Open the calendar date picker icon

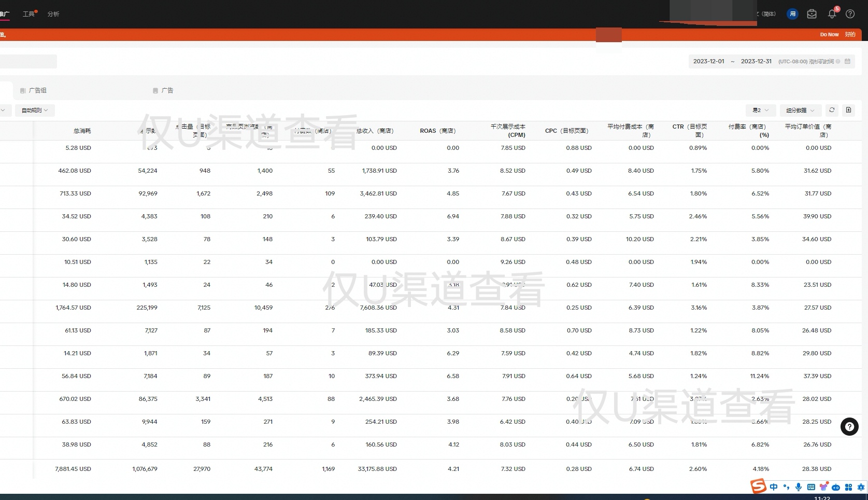point(847,61)
